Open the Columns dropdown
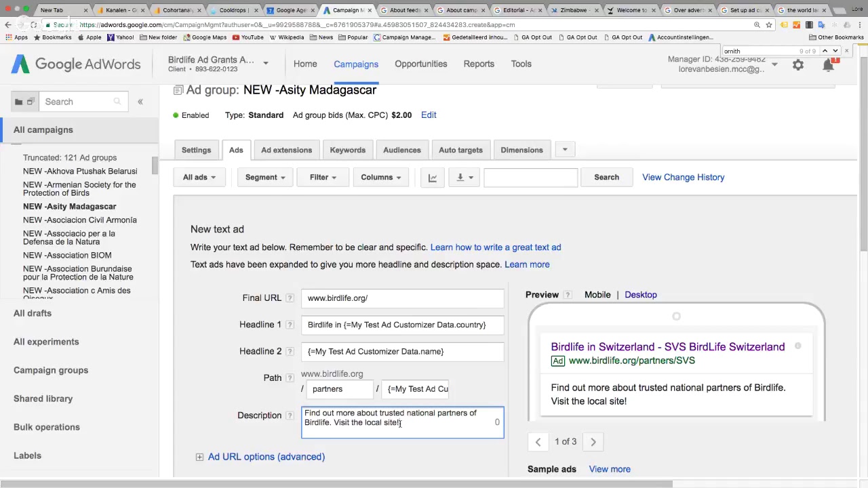Viewport: 868px width, 488px height. pos(380,178)
